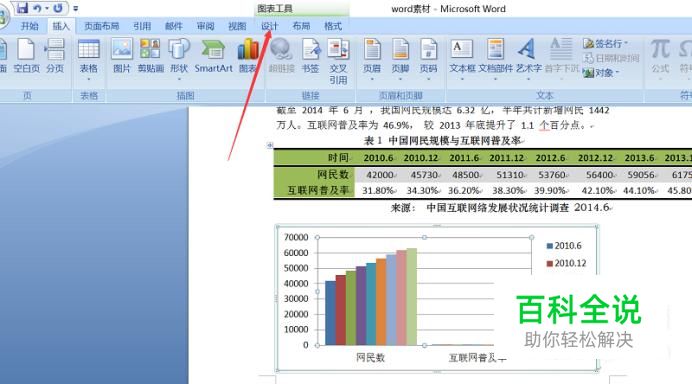Click the 超链接 hyperlink icon
692x384 pixels.
(x=282, y=56)
